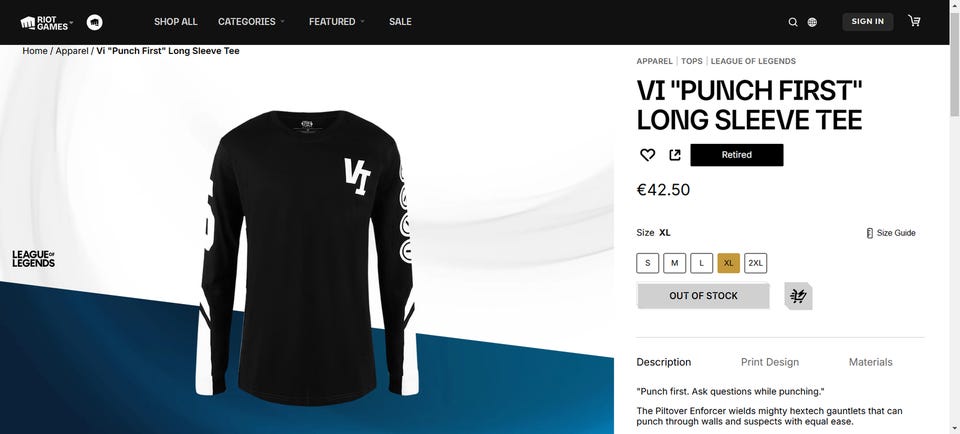Select size S

point(648,263)
